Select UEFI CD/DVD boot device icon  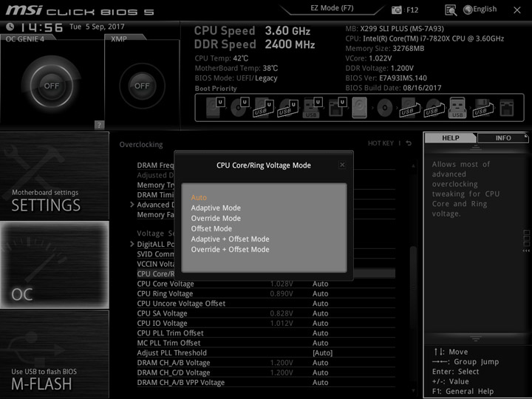pos(240,108)
